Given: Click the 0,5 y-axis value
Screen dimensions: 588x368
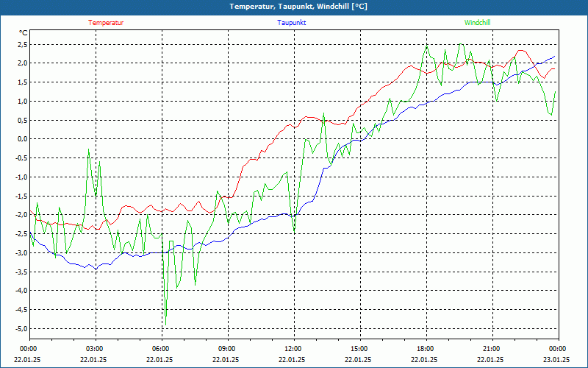Looking at the screenshot, I should coord(23,120).
